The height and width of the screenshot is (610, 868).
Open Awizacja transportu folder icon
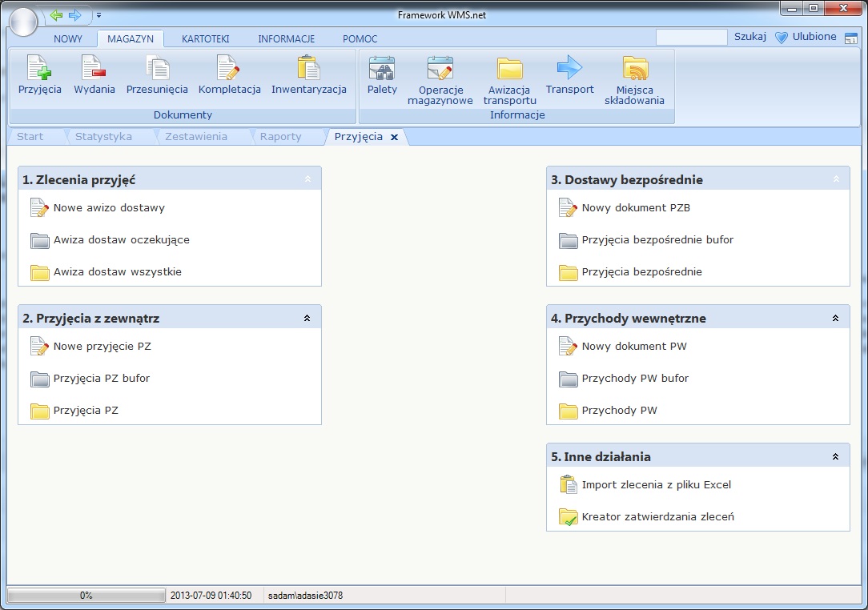(x=509, y=70)
